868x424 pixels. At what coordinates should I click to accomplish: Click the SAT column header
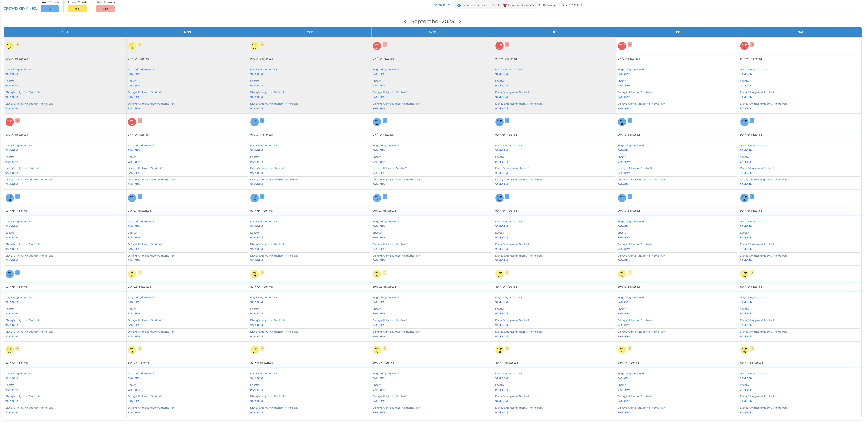(x=800, y=32)
